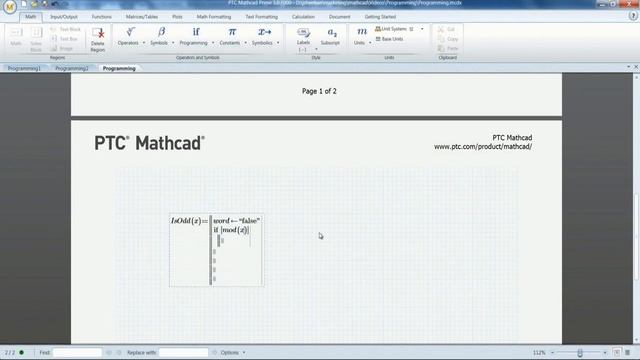Click Paste in Clipboard group

[x=448, y=49]
